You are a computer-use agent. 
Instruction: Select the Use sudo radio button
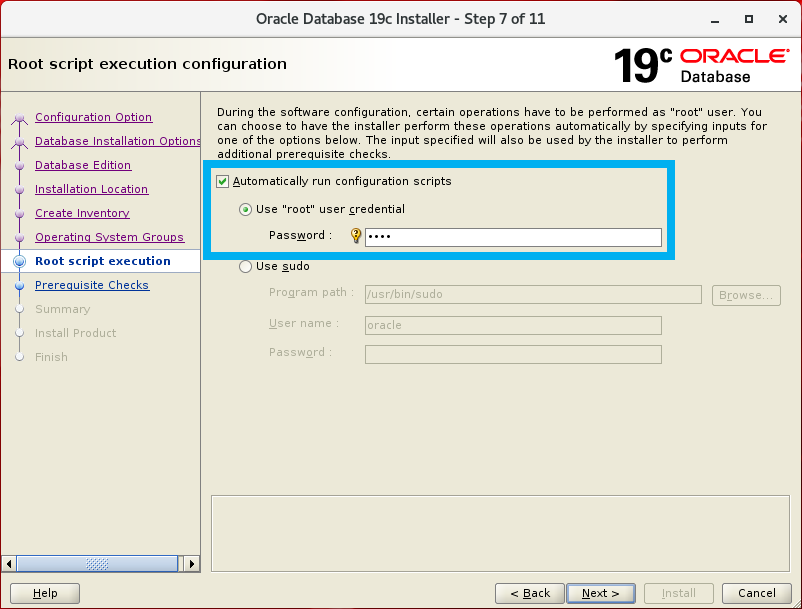(246, 266)
